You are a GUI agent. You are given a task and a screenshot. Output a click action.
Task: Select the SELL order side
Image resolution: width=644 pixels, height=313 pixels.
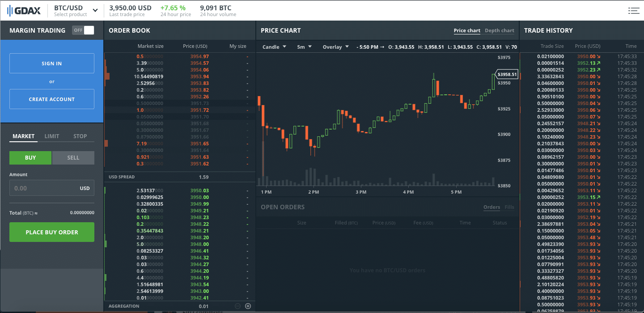pos(73,157)
